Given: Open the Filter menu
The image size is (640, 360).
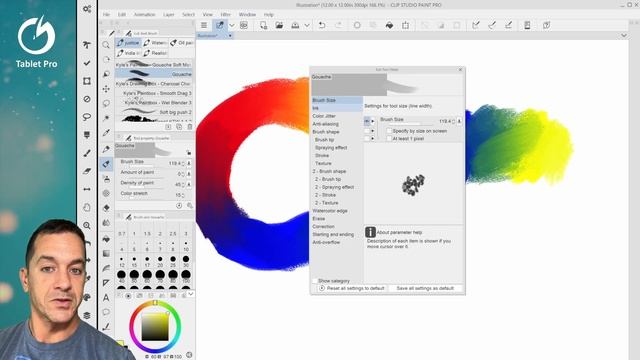Looking at the screenshot, I should point(225,14).
